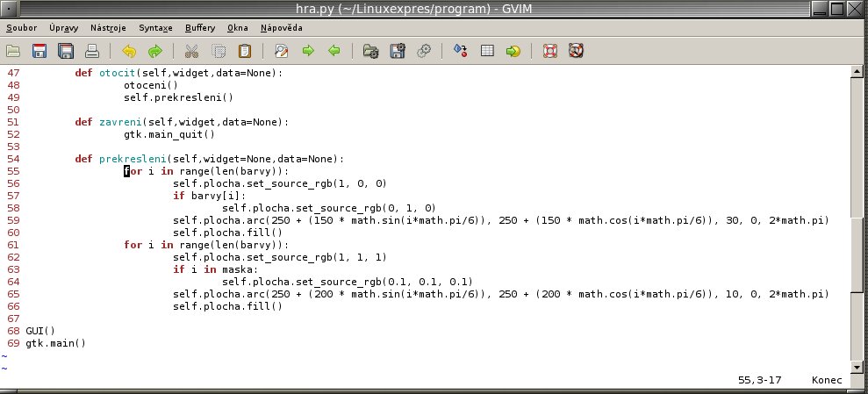Viewport: 868px width, 394px height.
Task: Click 'gtk.main_quit()' on line 52
Action: [169, 134]
